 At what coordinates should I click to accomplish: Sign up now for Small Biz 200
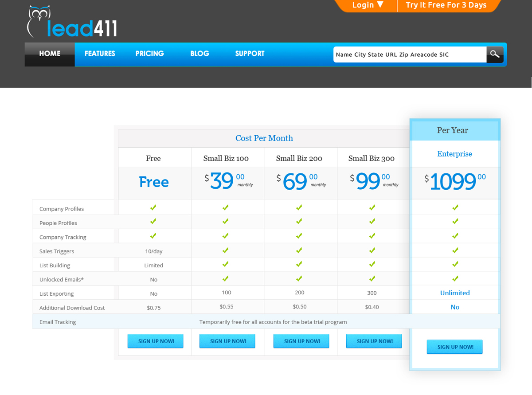coord(301,341)
